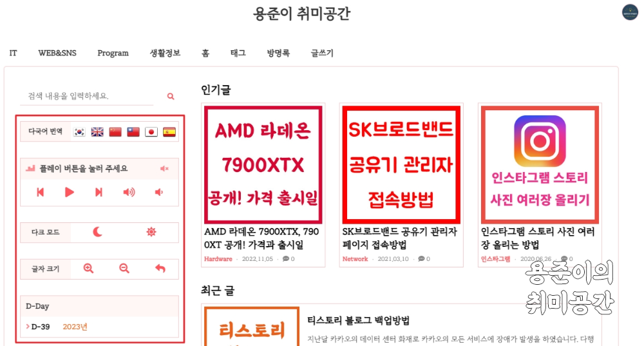Click the blog title 용준이 취미공간

301,14
